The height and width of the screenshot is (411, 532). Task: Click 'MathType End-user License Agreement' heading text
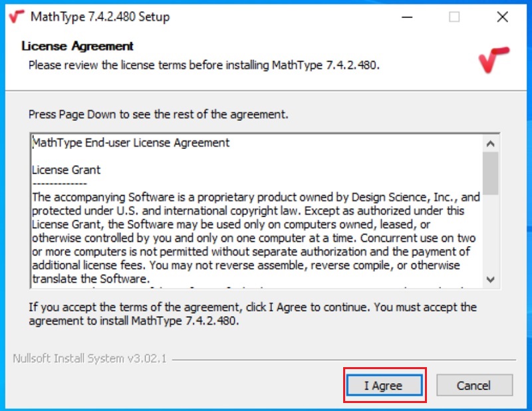coord(131,142)
